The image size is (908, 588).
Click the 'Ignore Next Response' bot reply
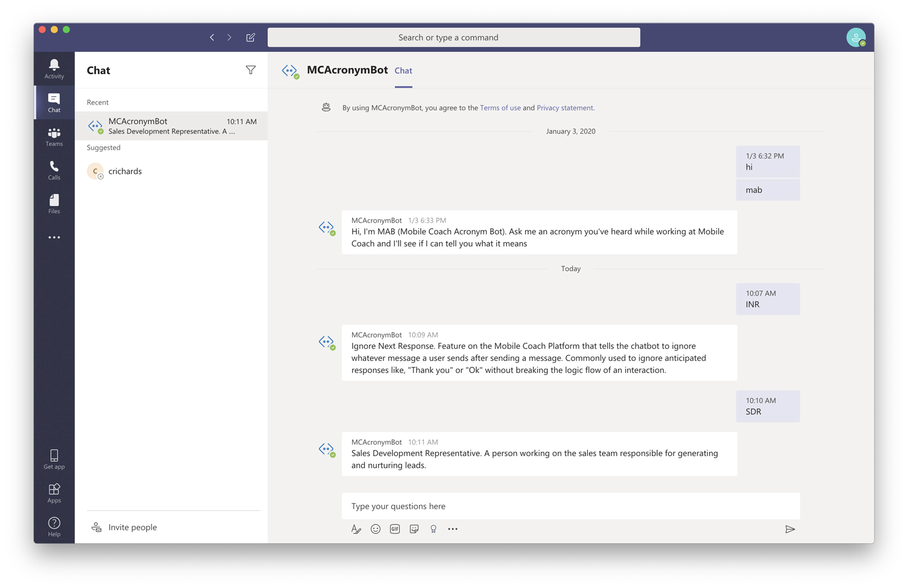(x=539, y=352)
